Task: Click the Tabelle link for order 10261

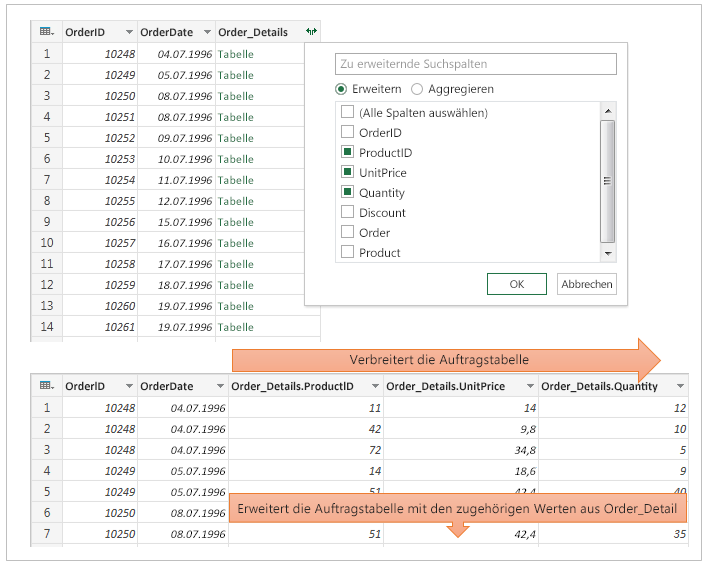Action: [235, 327]
